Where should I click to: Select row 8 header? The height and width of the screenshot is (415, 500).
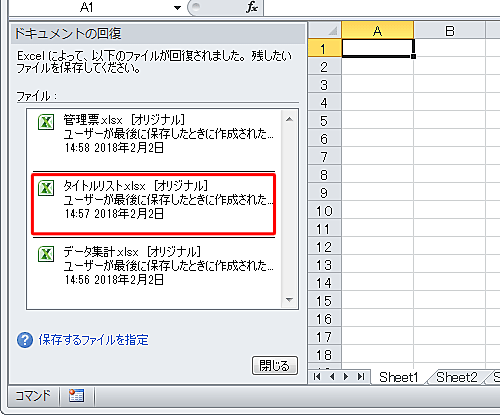pos(325,175)
